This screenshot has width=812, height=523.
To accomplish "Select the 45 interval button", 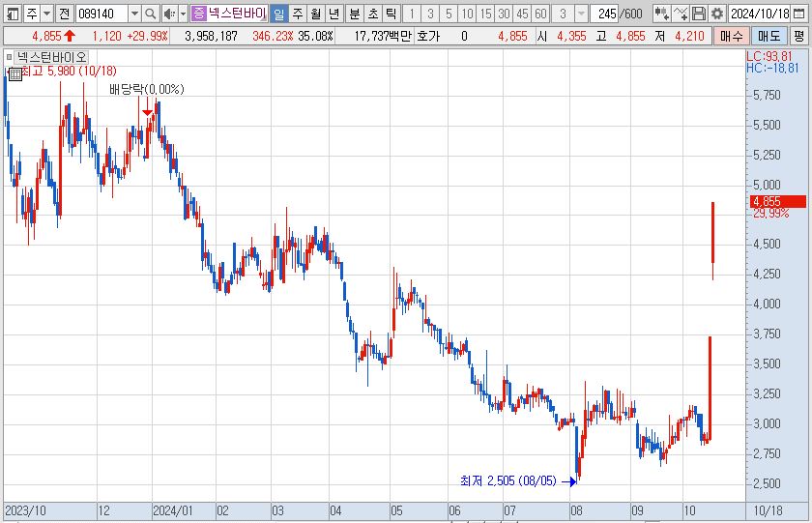I will (x=523, y=14).
